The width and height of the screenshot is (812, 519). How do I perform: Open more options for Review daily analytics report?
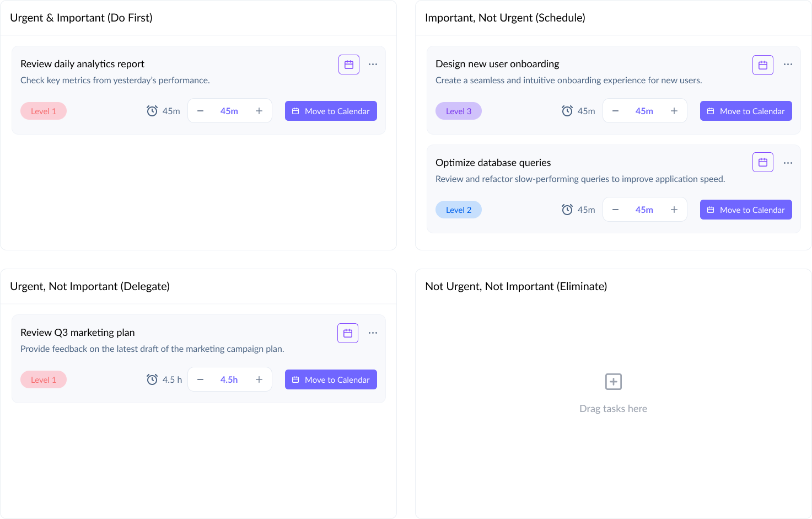pos(373,65)
